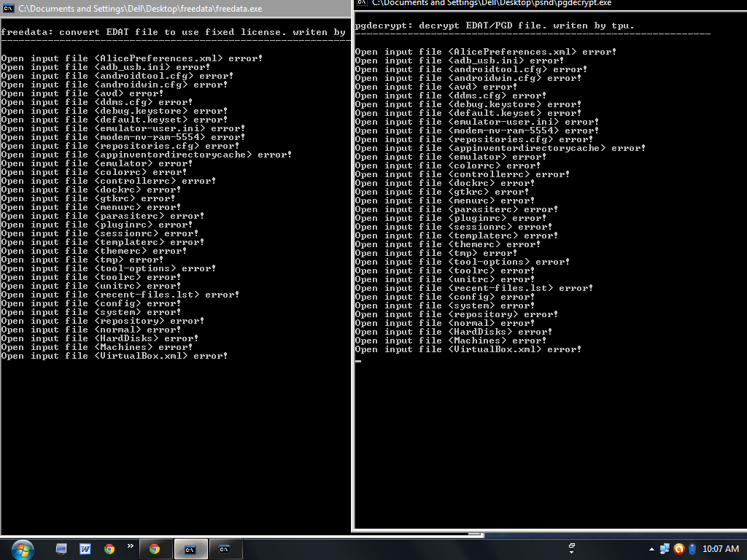Expand the quick launch overflow chevron

point(131,545)
